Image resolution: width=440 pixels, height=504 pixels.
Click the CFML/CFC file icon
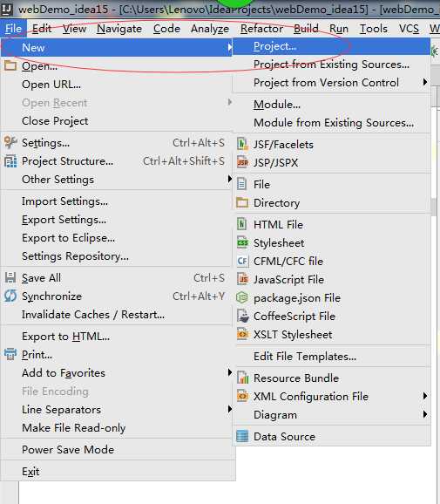242,261
